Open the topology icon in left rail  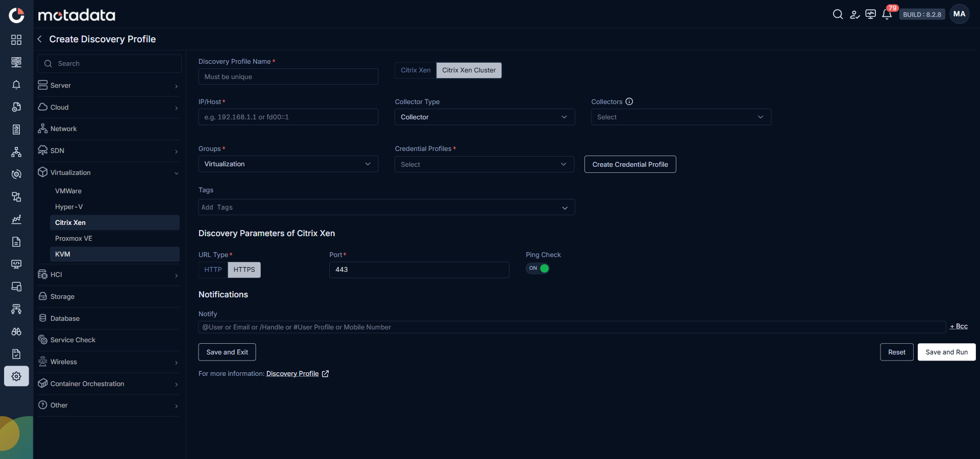pyautogui.click(x=16, y=152)
